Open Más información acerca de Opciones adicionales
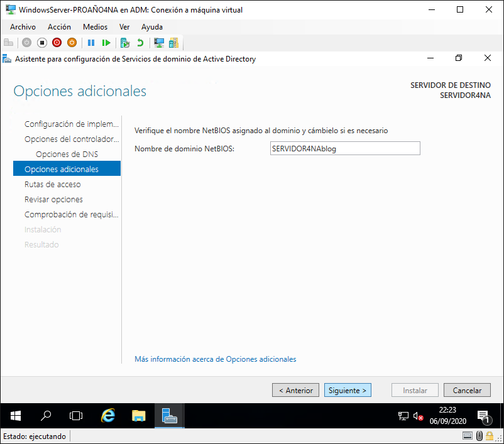Image resolution: width=504 pixels, height=444 pixels. (x=215, y=359)
